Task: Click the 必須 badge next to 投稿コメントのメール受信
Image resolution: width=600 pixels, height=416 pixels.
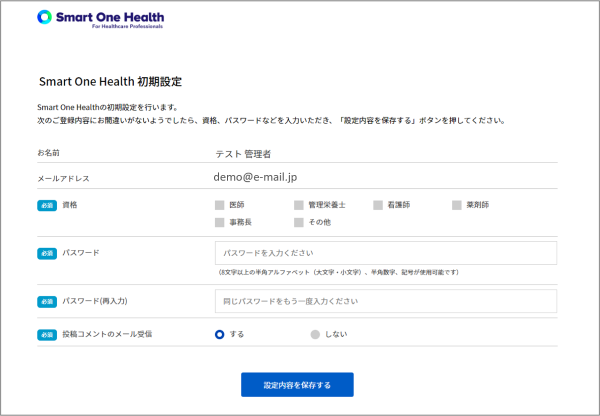Action: (x=47, y=335)
